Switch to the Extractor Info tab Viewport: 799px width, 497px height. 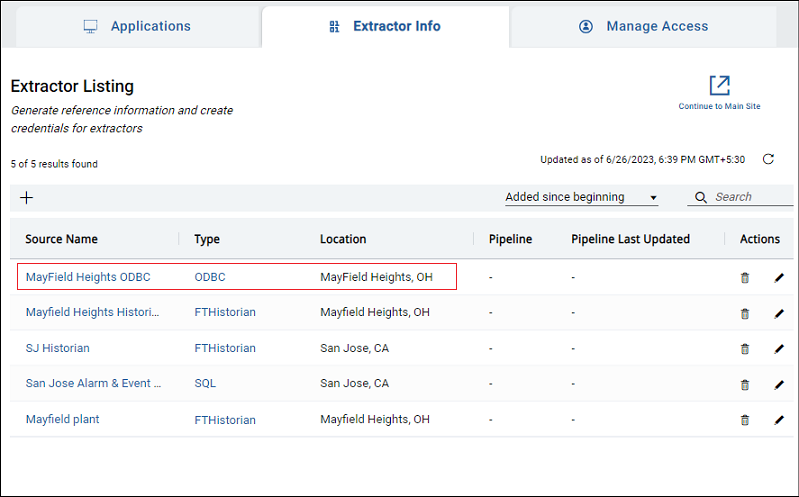pos(385,27)
